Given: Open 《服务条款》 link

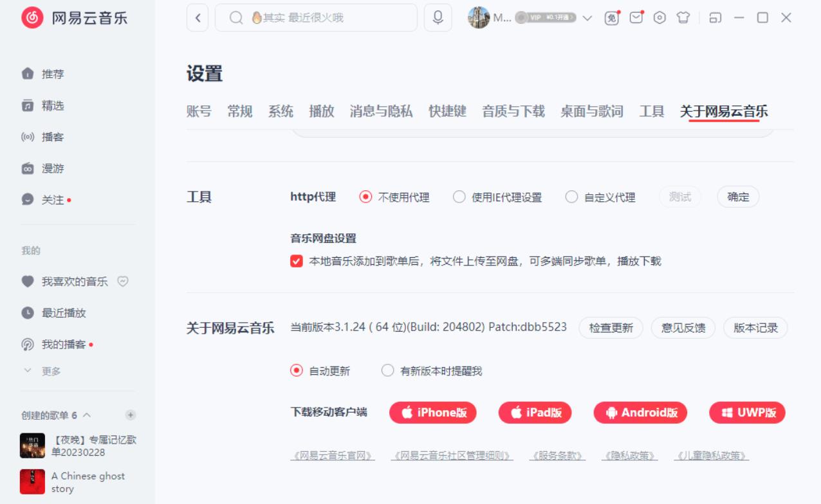Looking at the screenshot, I should [x=557, y=455].
